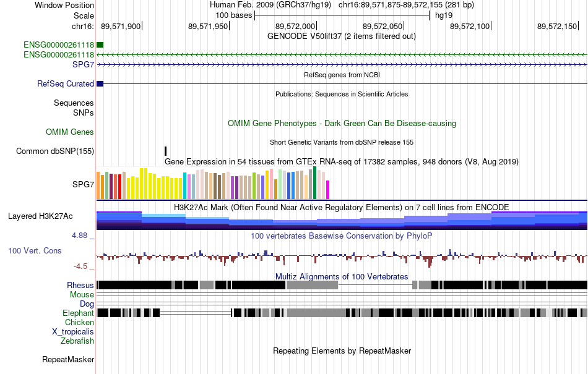Click the OMIM Gene Phenotypes track title

tap(342, 123)
